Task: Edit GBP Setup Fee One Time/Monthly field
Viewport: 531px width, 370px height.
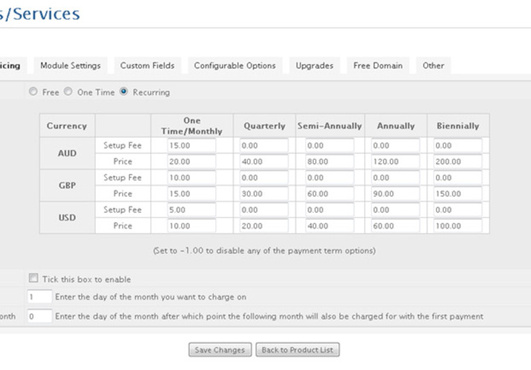Action: tap(191, 178)
